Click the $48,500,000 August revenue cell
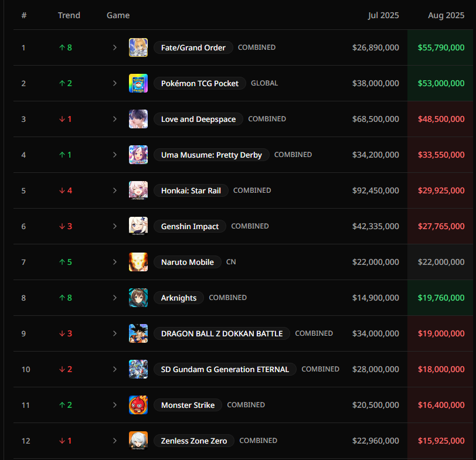 tap(441, 119)
